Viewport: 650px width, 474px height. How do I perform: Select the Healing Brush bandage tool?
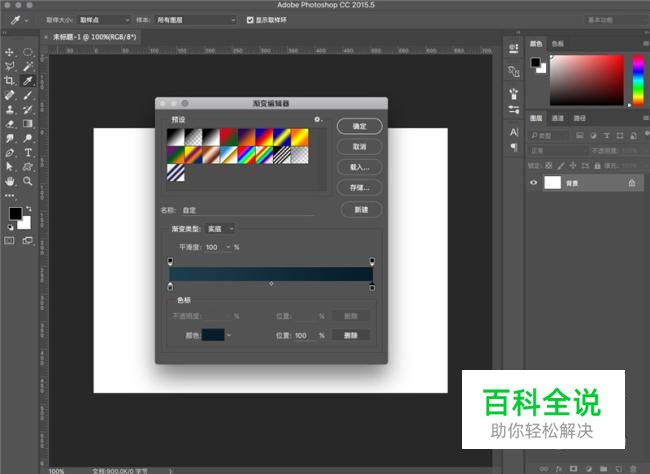tap(9, 95)
